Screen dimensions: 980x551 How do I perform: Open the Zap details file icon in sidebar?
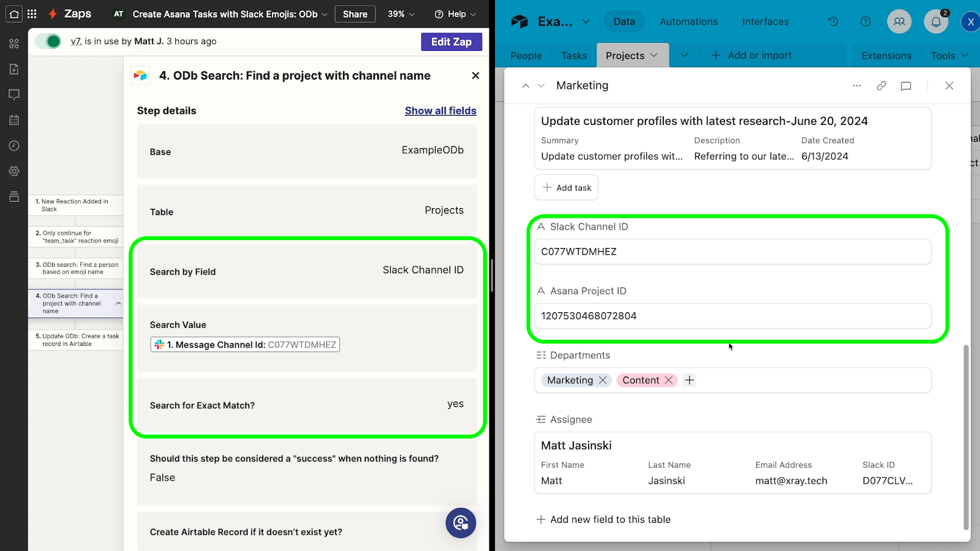point(14,69)
